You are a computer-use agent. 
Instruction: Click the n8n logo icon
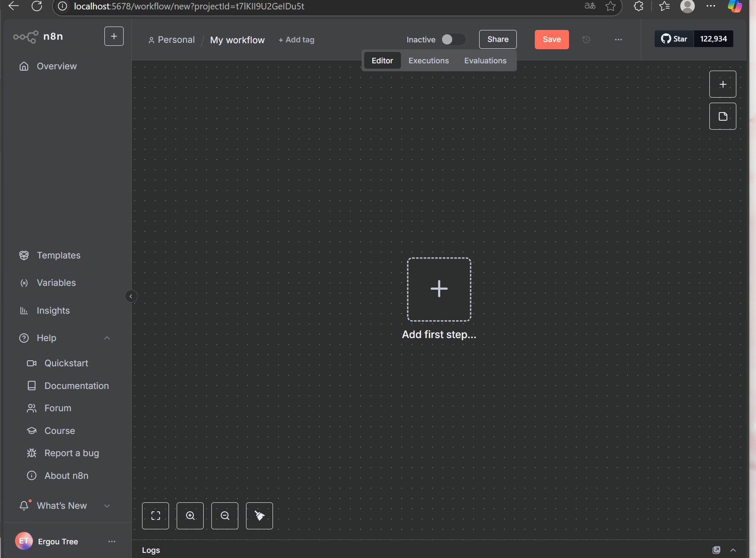pyautogui.click(x=26, y=37)
